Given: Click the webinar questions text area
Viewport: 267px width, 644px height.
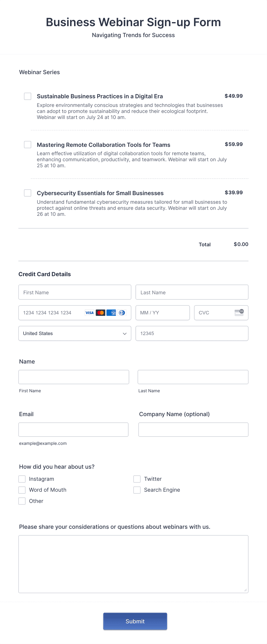Looking at the screenshot, I should pos(133,563).
